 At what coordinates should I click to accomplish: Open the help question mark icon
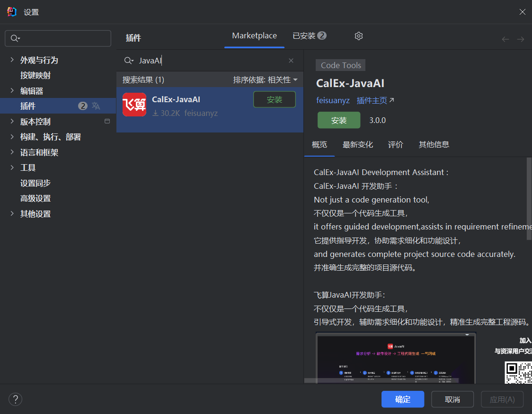15,399
